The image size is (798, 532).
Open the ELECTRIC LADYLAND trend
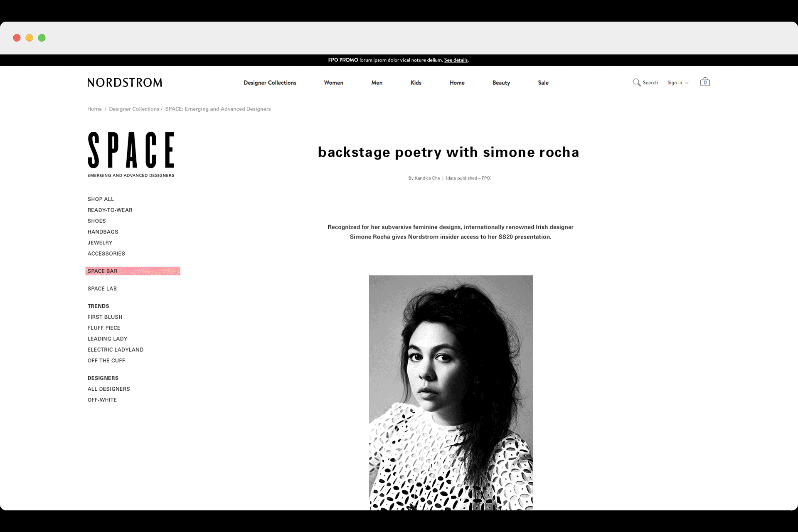click(115, 350)
